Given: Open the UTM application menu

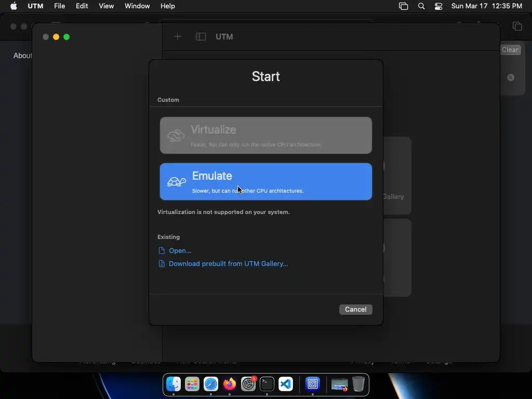Looking at the screenshot, I should (x=35, y=6).
